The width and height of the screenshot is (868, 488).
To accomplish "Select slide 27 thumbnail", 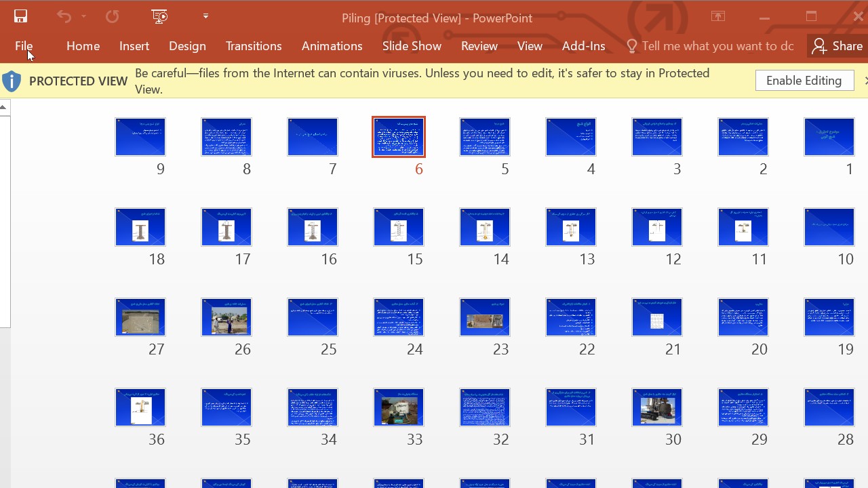I will [140, 317].
